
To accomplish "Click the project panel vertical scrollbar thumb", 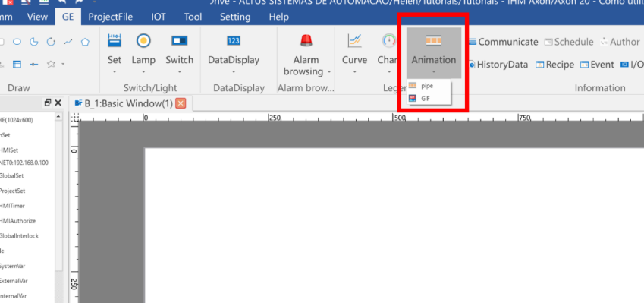I will coord(58,195).
